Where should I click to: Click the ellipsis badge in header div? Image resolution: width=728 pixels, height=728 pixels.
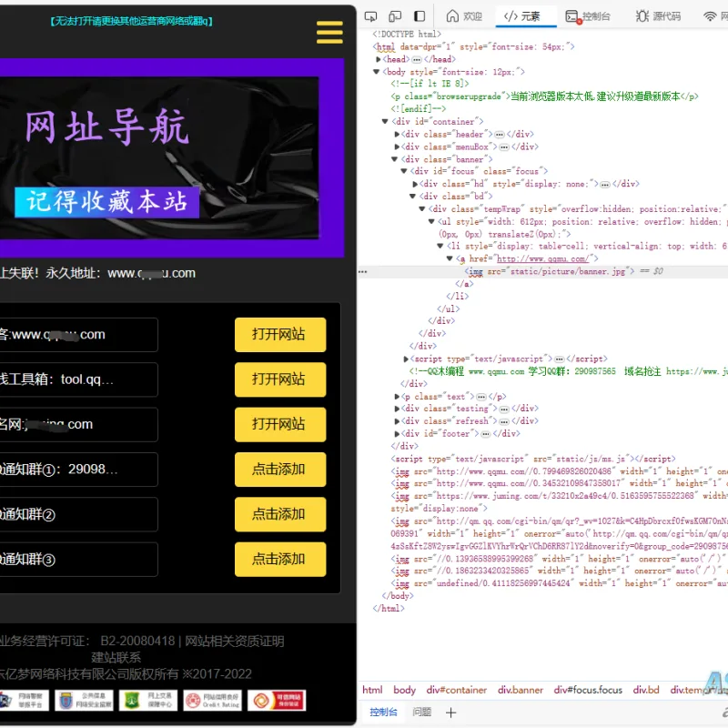[x=499, y=134]
